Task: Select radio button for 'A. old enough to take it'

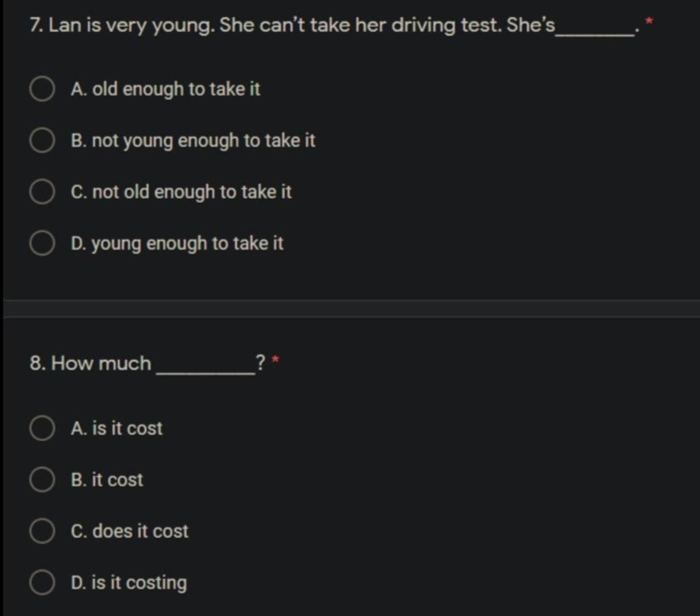Action: tap(42, 89)
